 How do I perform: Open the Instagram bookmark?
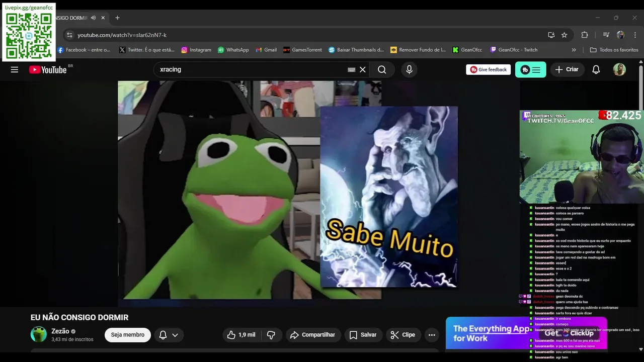click(x=196, y=50)
